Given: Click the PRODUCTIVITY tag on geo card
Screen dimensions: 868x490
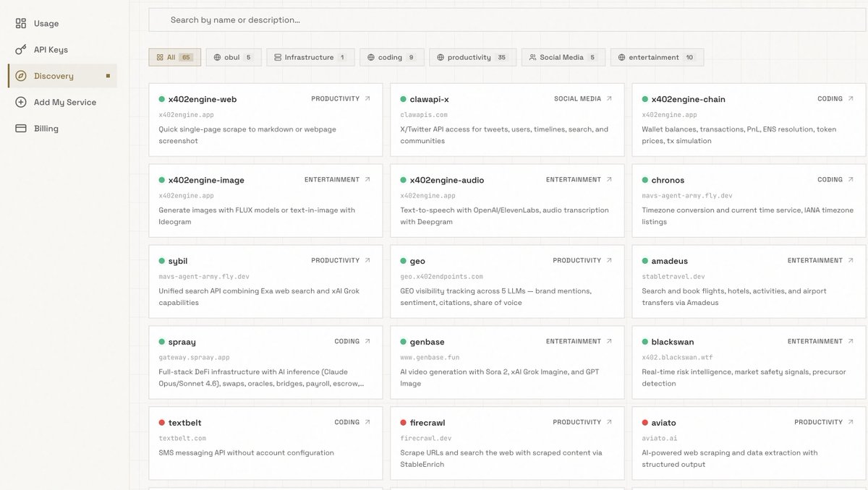Looking at the screenshot, I should tap(576, 260).
